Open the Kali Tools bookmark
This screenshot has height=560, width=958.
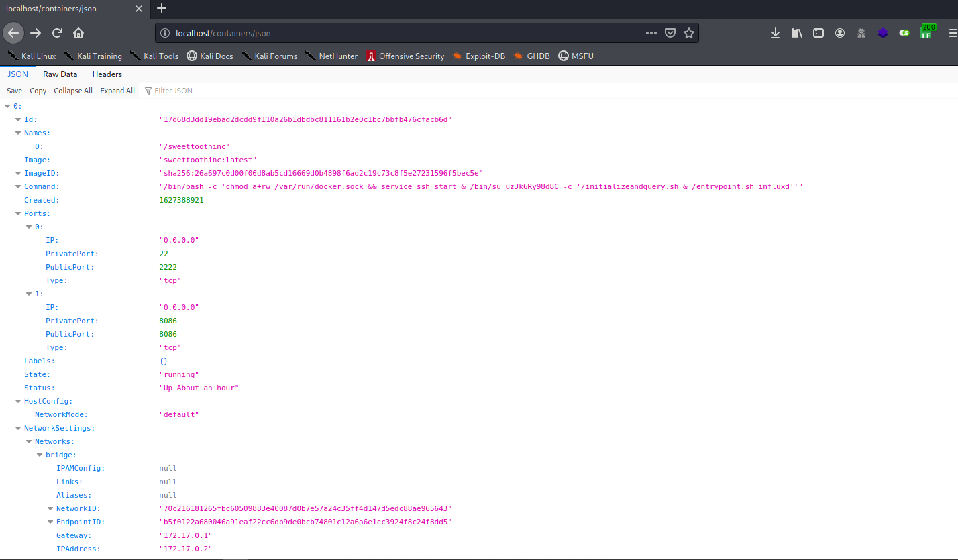click(154, 56)
